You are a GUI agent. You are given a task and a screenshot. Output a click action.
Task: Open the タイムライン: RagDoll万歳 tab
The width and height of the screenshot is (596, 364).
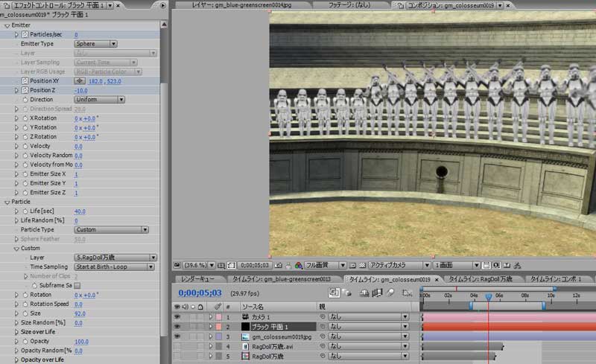coord(481,279)
